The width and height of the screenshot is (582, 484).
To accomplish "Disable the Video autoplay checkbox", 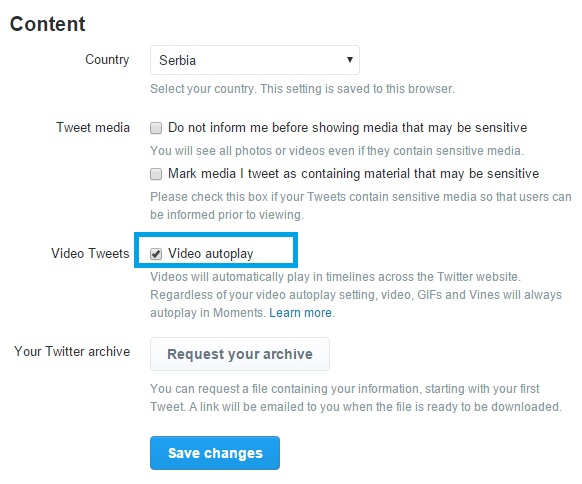I will [156, 254].
